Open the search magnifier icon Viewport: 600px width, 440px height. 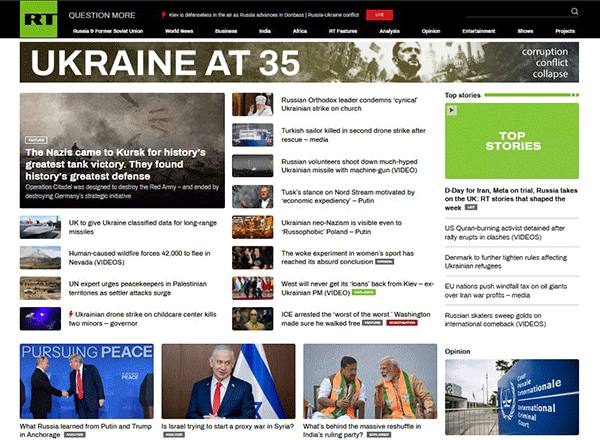(574, 11)
